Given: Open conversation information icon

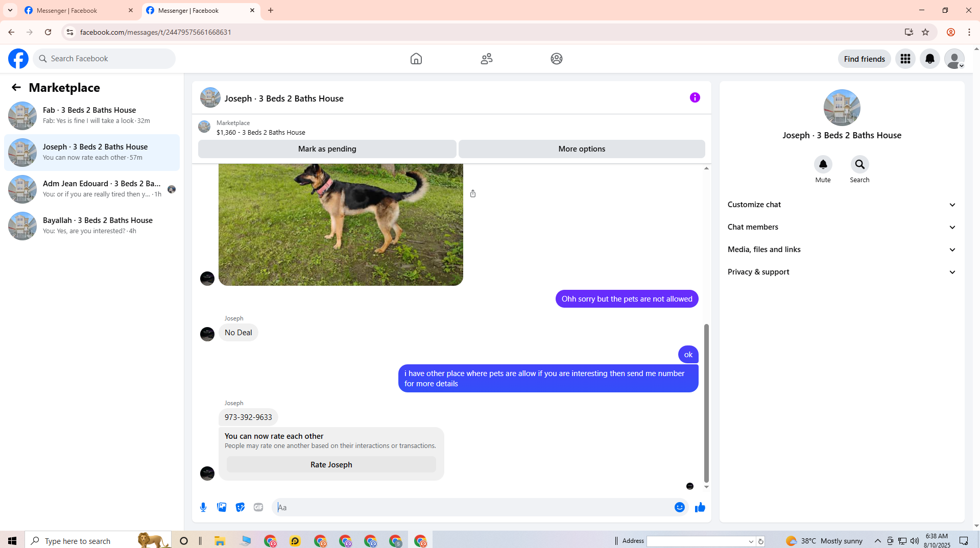Looking at the screenshot, I should (x=695, y=97).
